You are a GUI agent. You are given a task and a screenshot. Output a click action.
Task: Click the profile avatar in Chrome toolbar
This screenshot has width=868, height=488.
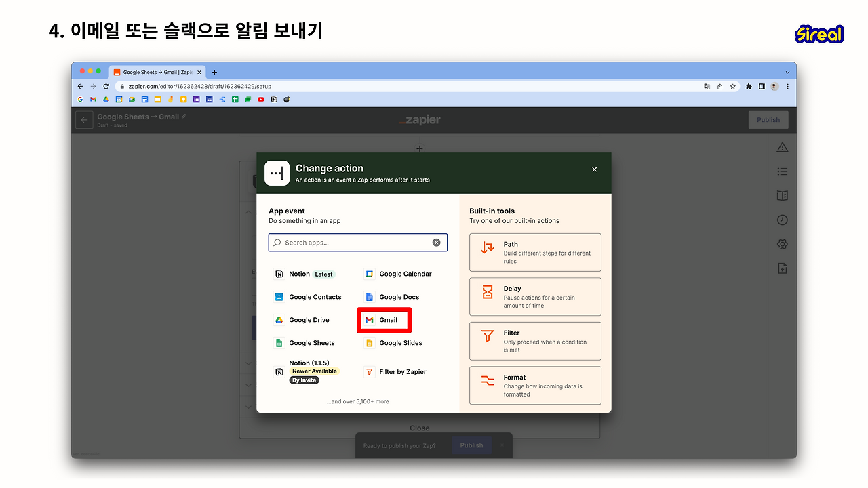point(774,87)
